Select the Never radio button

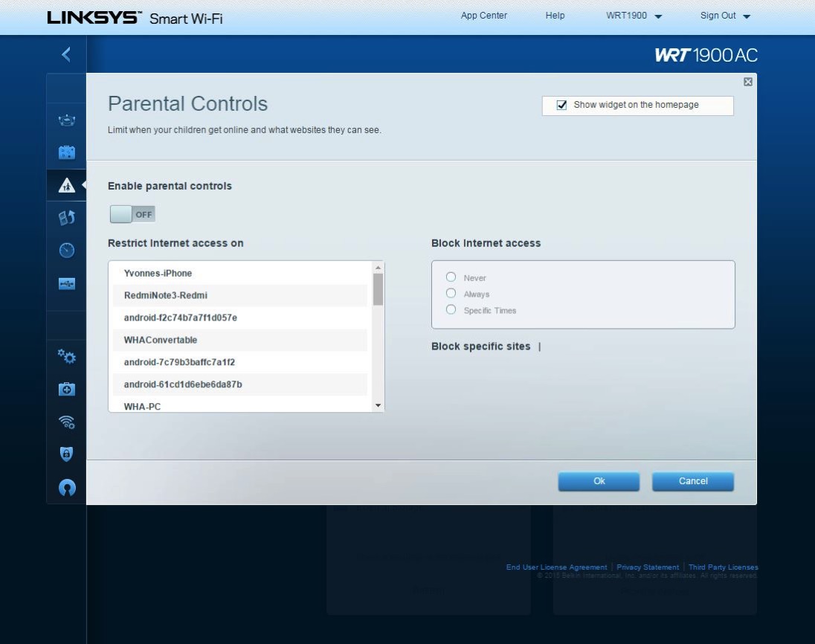451,277
